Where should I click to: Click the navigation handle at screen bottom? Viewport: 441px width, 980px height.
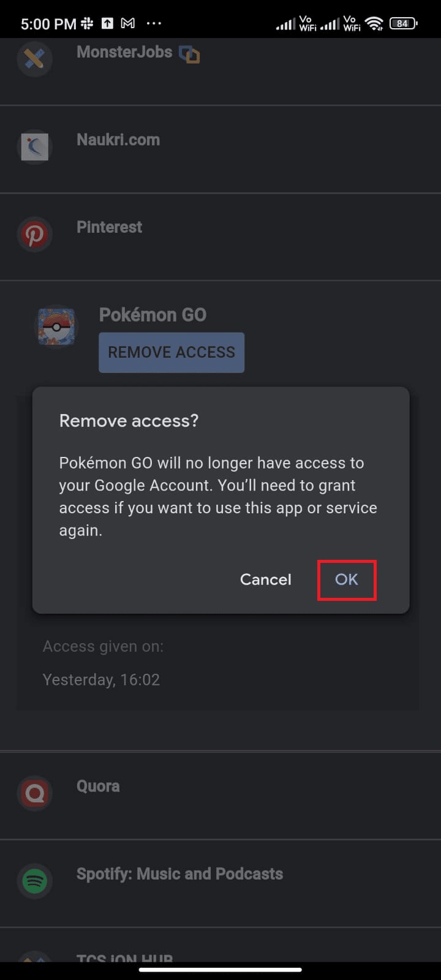coord(221,970)
